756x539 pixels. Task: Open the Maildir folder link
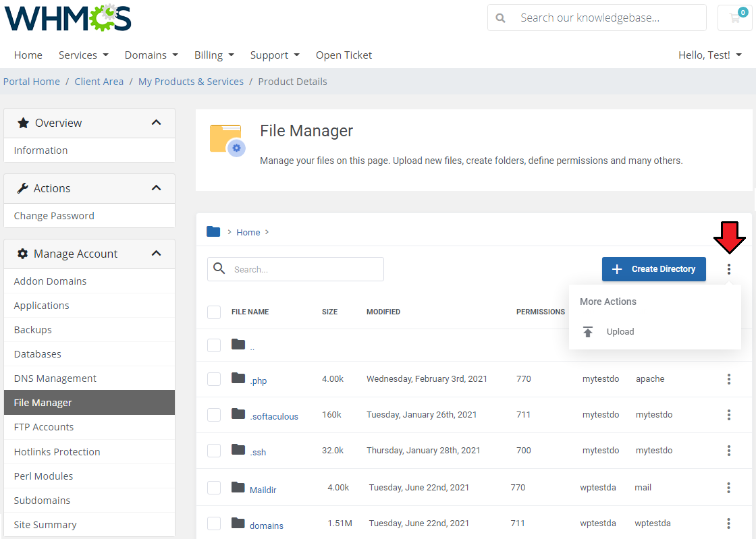263,490
